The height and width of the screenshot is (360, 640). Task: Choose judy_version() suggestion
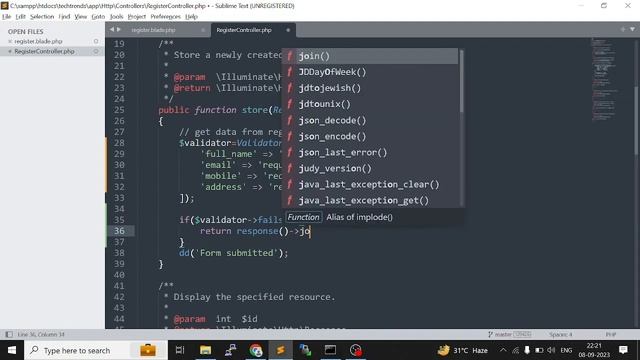[370, 168]
